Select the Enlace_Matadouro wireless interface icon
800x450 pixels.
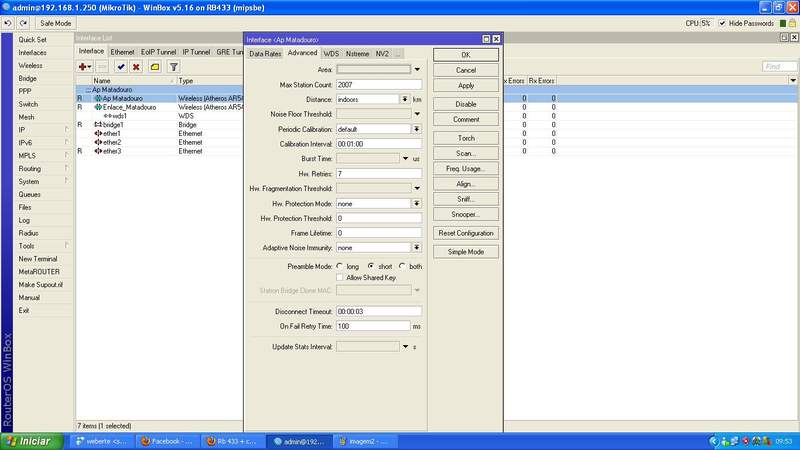[x=98, y=107]
